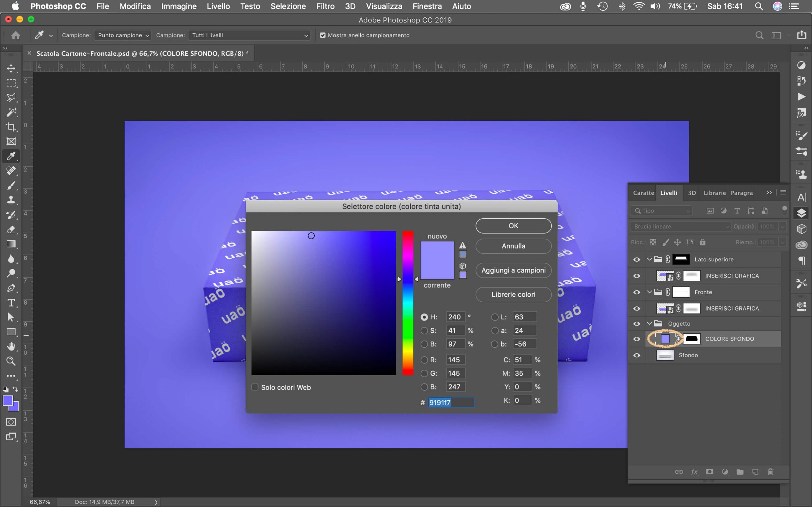Select the S saturation radio button
Image resolution: width=812 pixels, height=507 pixels.
(424, 331)
